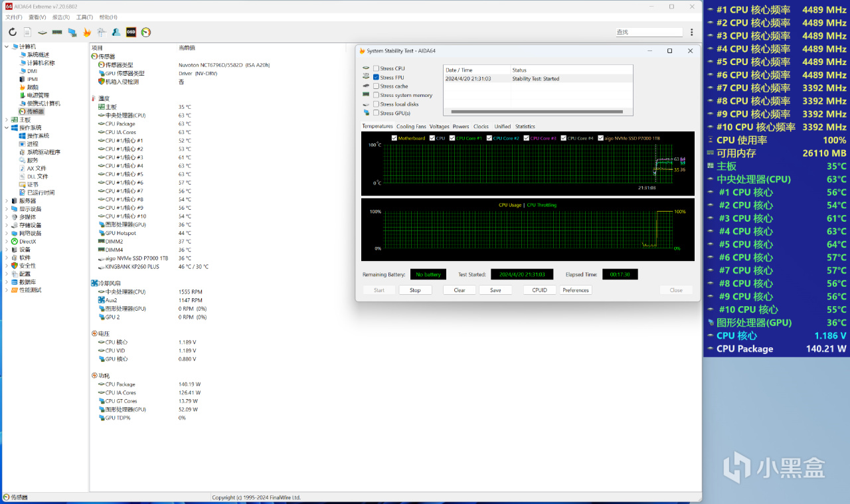Open the 工具(T) menu

click(84, 17)
